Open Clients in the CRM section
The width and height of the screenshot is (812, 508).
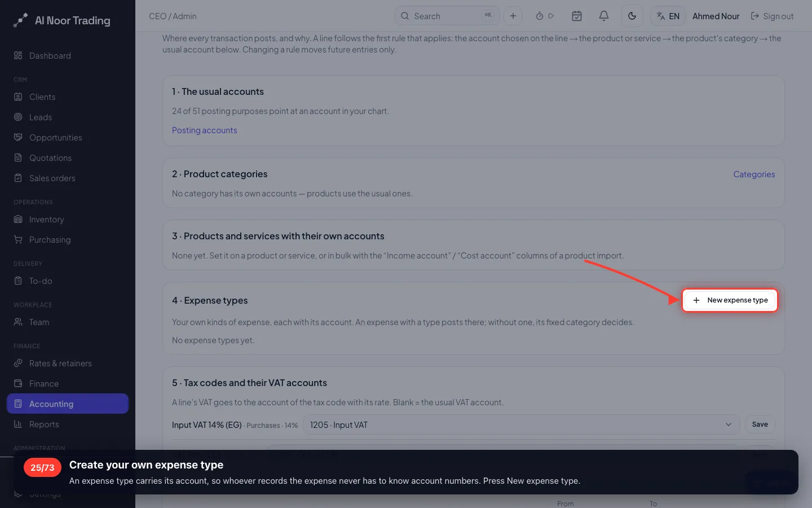coord(68,97)
